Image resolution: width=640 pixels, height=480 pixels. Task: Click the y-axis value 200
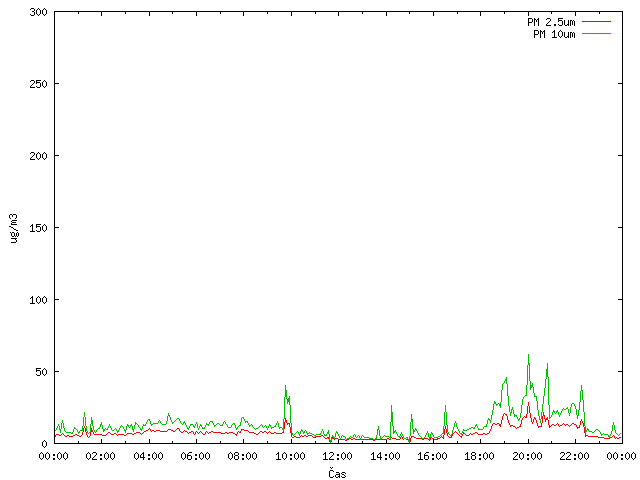38,156
